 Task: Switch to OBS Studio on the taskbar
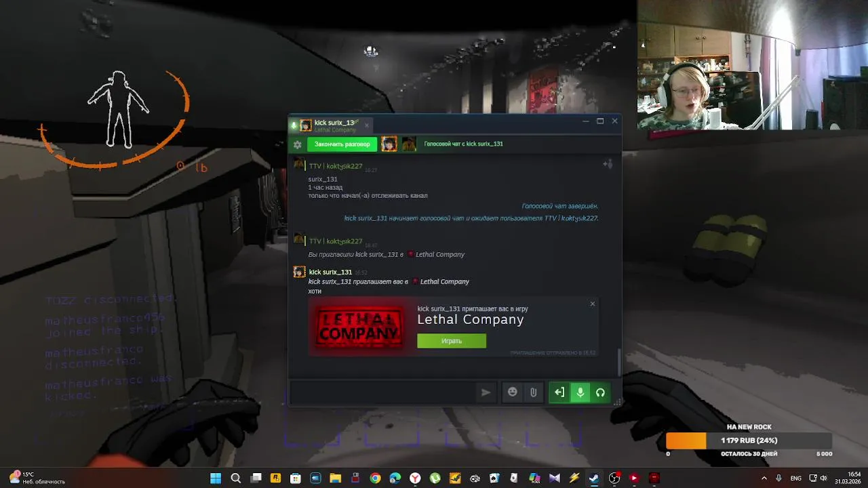pyautogui.click(x=614, y=479)
